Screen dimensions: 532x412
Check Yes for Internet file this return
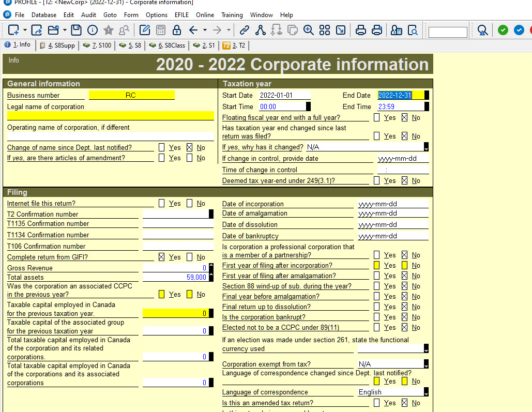[162, 203]
